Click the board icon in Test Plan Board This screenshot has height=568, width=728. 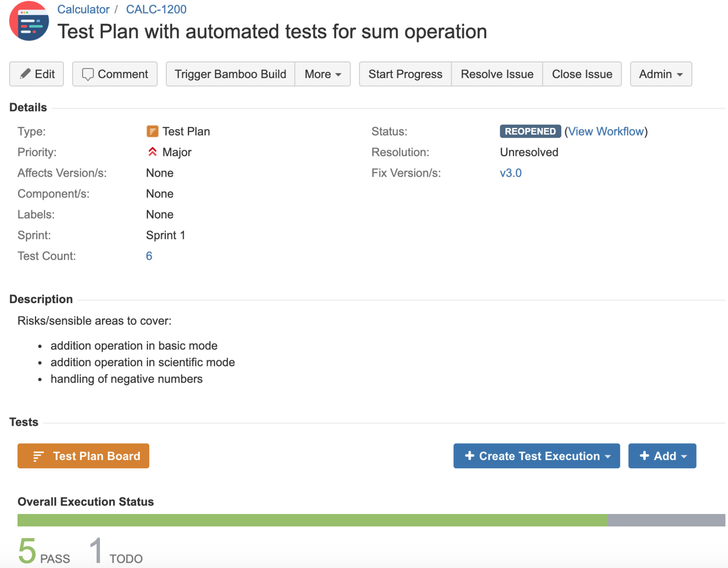[x=38, y=456]
